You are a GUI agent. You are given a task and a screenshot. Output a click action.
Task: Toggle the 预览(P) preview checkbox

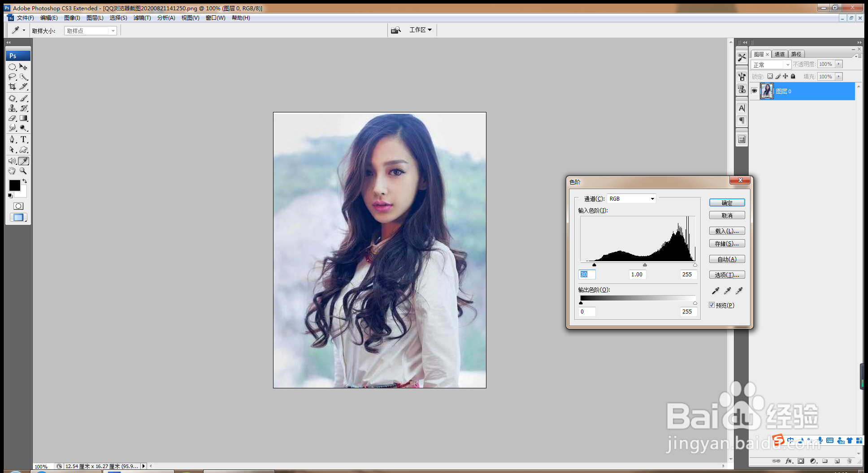(x=712, y=305)
